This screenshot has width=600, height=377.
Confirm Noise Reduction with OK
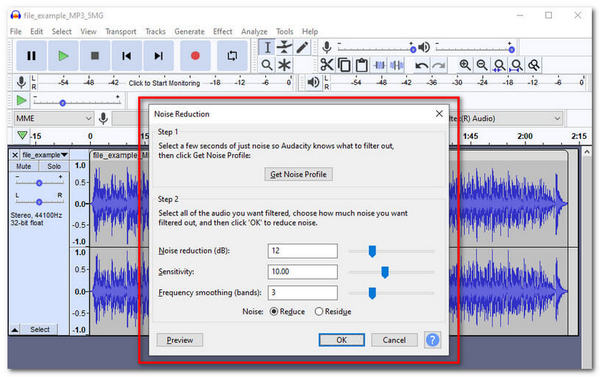point(341,340)
